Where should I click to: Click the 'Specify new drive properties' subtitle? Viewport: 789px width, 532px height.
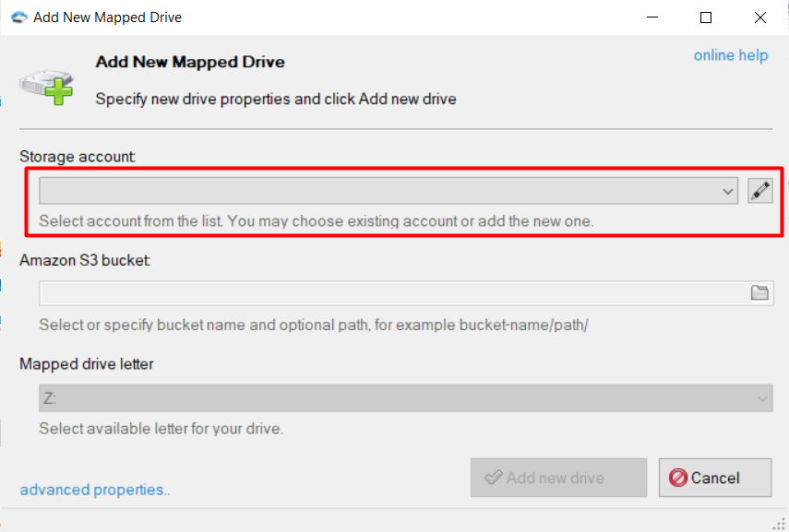(x=276, y=99)
